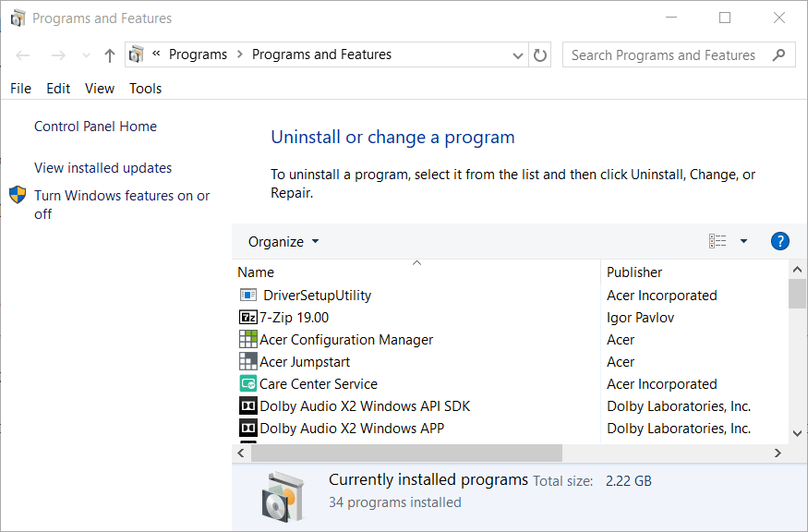
Task: Select the DriverSetupUtility icon
Action: tap(247, 295)
